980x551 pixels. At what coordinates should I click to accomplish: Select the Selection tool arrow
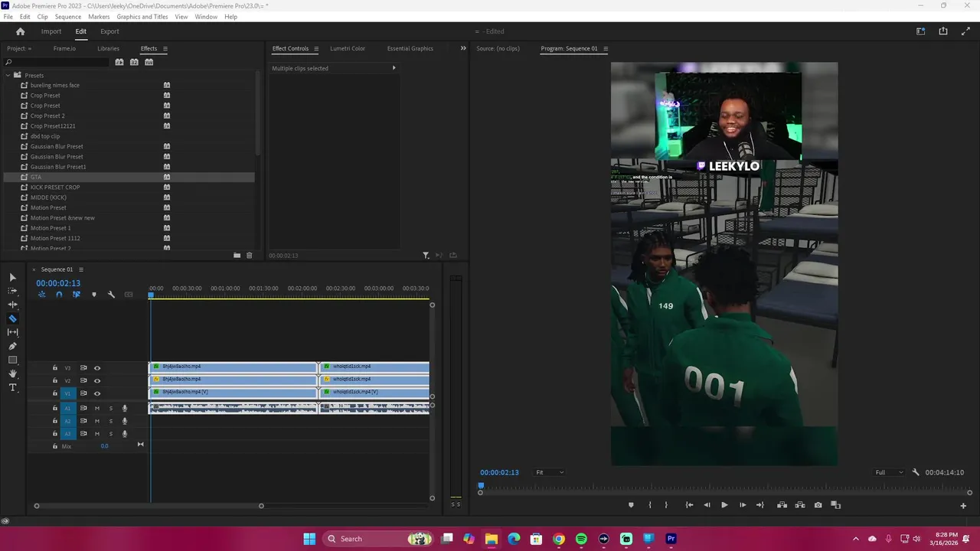pyautogui.click(x=12, y=277)
